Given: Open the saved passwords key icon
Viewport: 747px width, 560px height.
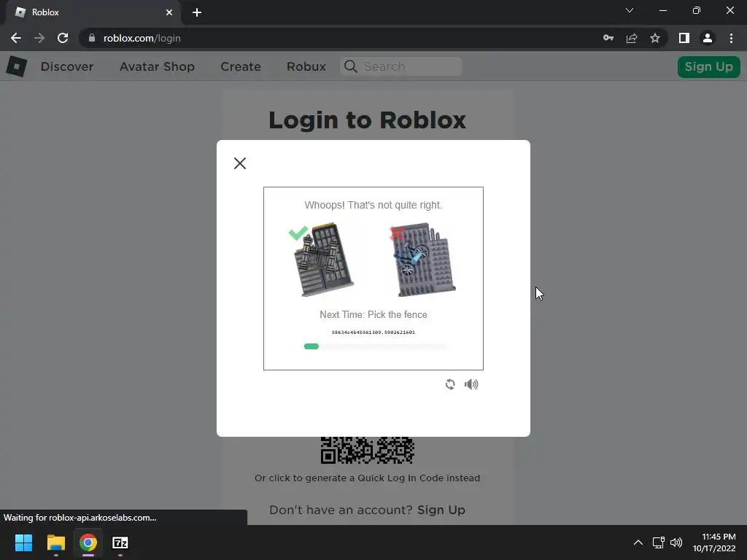Looking at the screenshot, I should pos(608,38).
